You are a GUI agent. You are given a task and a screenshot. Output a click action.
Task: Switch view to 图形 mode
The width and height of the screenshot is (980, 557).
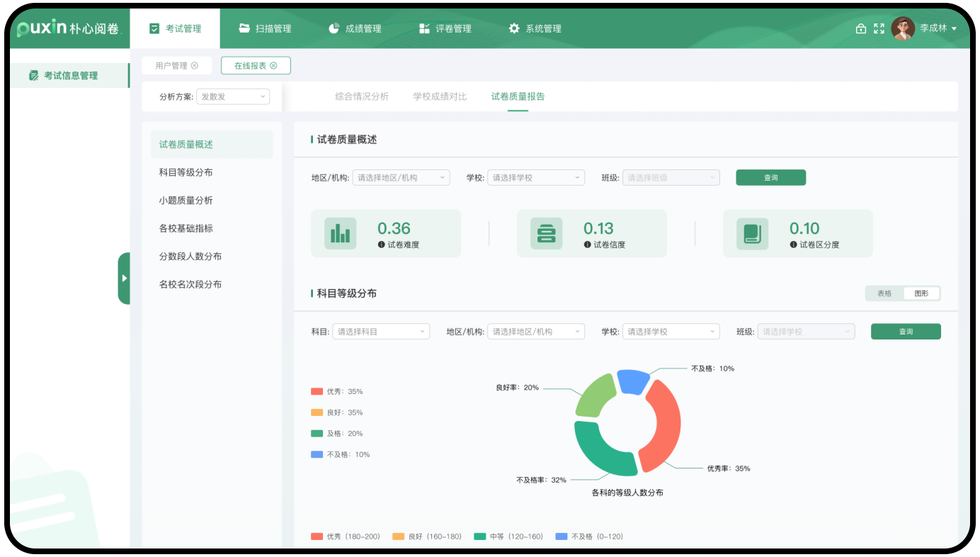coord(921,293)
